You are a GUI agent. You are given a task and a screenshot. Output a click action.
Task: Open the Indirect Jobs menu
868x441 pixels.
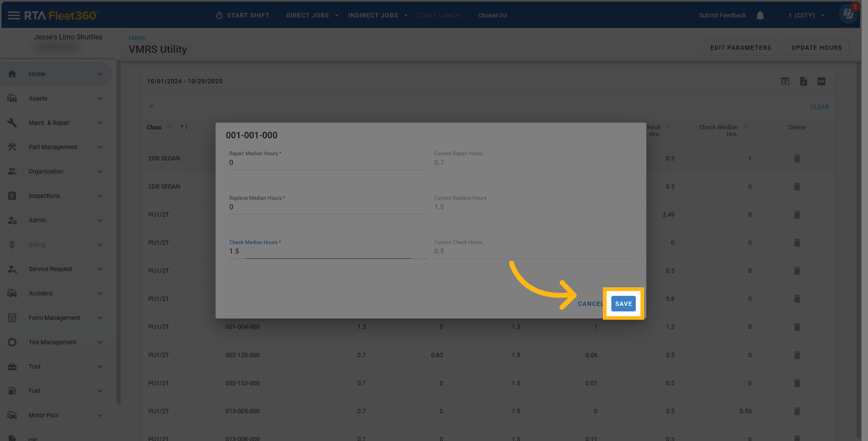(x=377, y=16)
